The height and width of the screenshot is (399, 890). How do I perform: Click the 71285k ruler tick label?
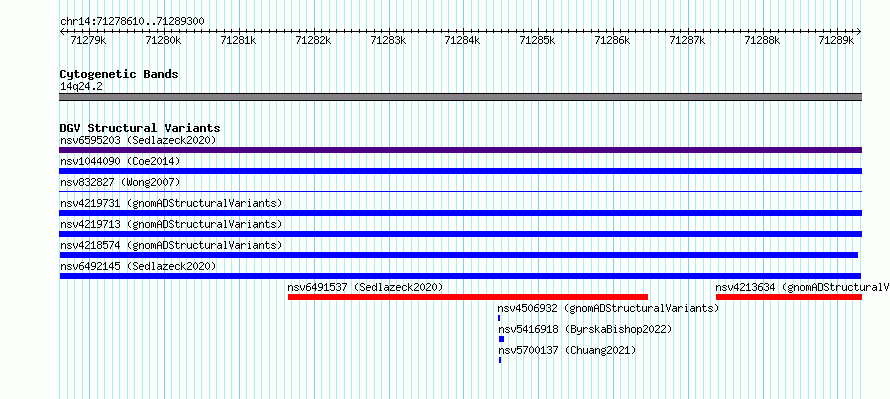click(538, 40)
